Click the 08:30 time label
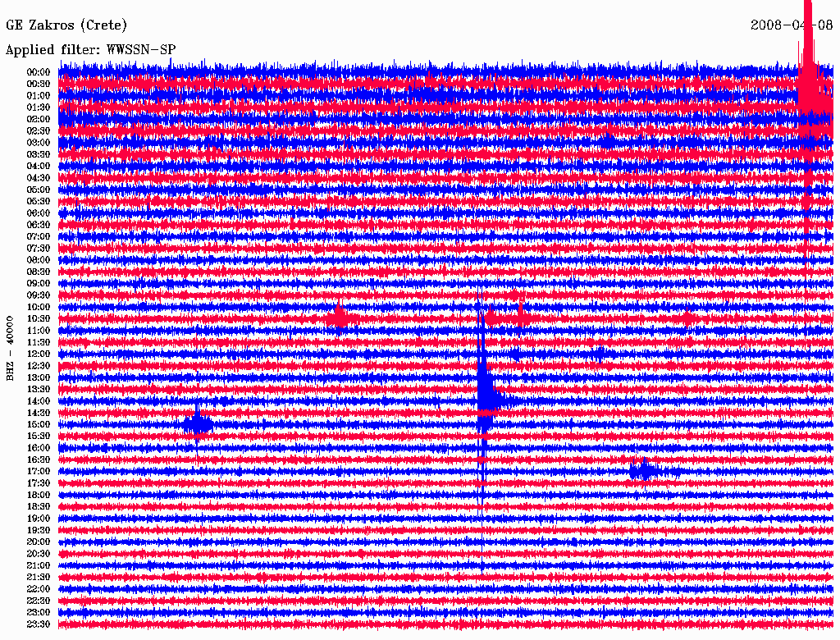Image resolution: width=840 pixels, height=640 pixels. point(39,272)
